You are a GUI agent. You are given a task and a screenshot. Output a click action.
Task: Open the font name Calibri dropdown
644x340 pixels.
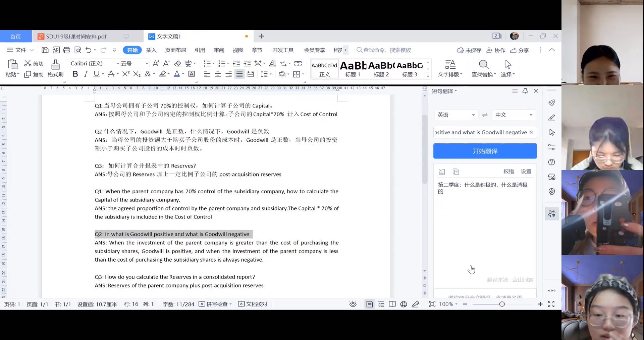[118, 64]
